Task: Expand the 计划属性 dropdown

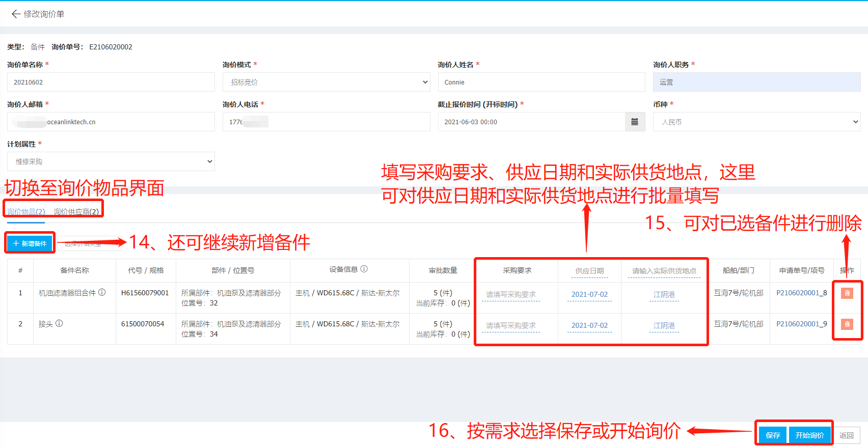Action: (111, 161)
